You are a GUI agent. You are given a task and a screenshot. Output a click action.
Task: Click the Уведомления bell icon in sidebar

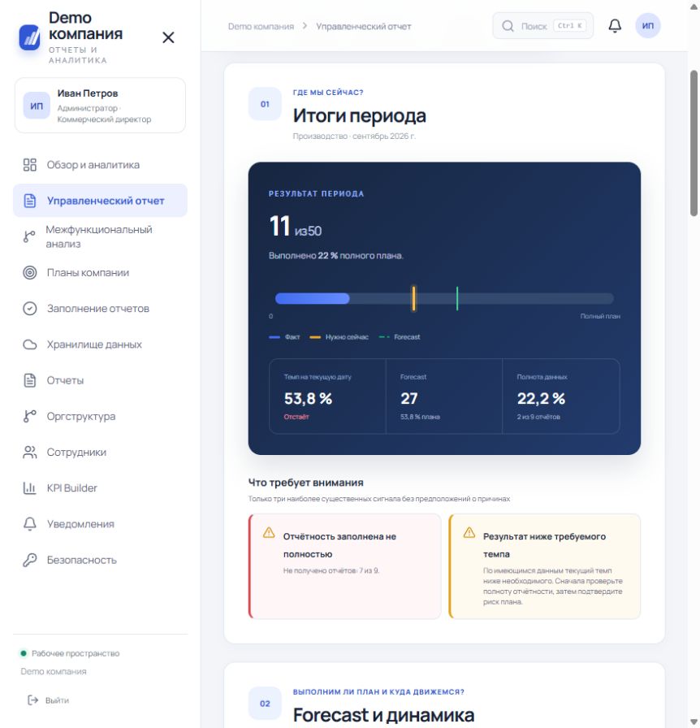coord(30,524)
